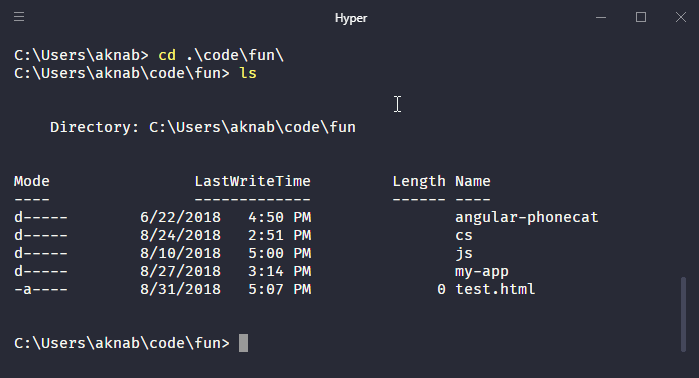Click the length value '0' of test.html
Screen dimensions: 699x378
441,289
